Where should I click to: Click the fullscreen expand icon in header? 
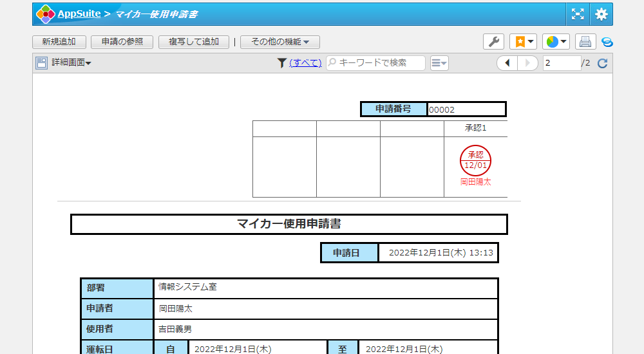click(x=578, y=14)
